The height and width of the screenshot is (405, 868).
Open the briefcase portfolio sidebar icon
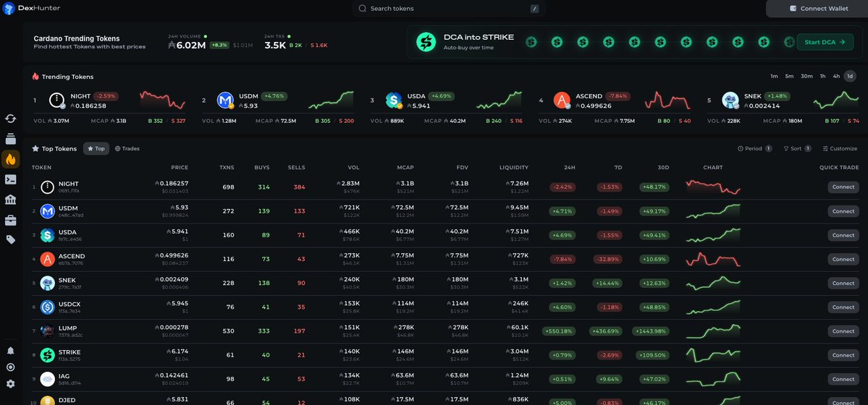[11, 220]
